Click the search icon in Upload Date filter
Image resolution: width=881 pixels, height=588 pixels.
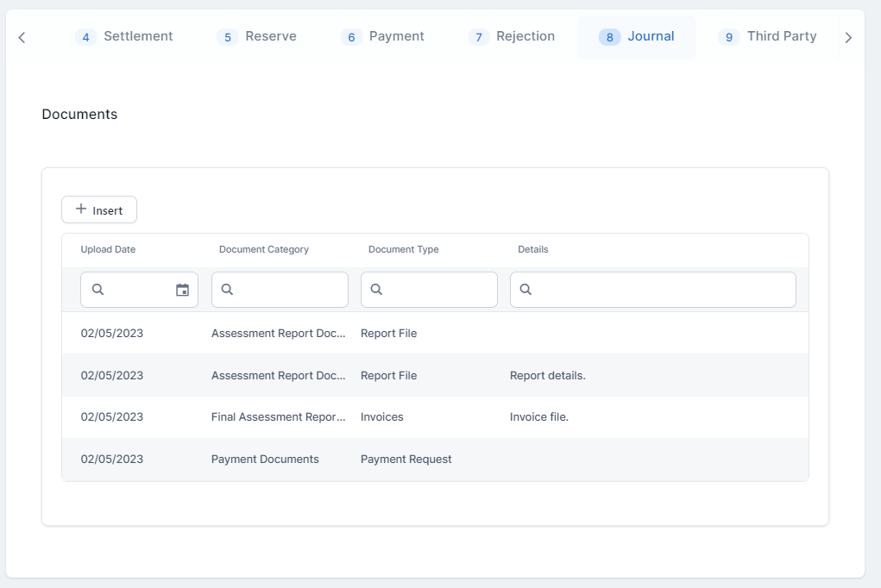[98, 290]
